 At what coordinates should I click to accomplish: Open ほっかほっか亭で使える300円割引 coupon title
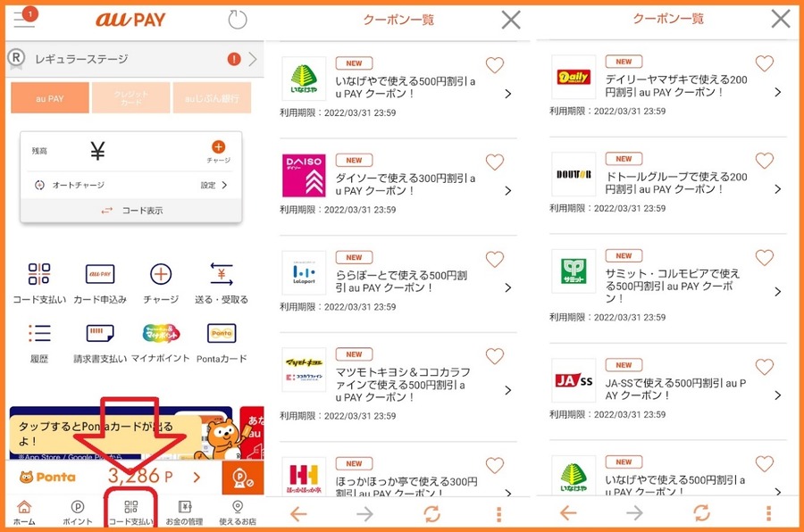click(x=406, y=487)
